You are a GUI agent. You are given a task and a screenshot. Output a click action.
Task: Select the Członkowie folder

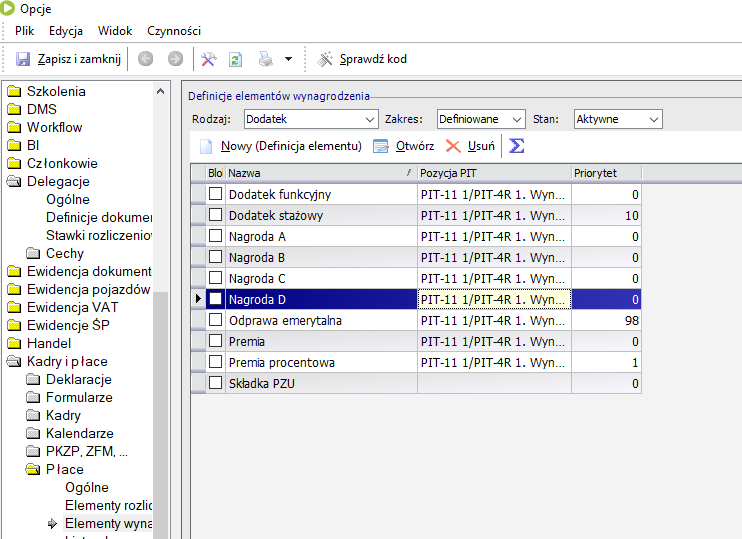(x=53, y=163)
